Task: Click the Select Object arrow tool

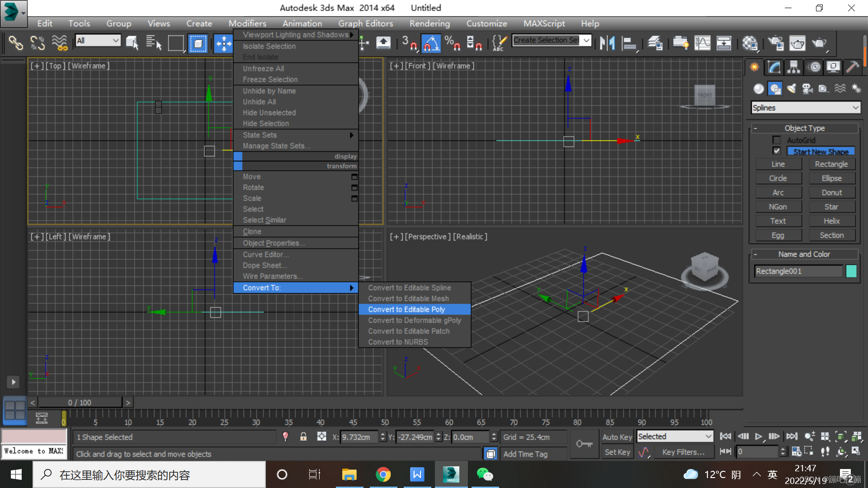Action: point(132,43)
